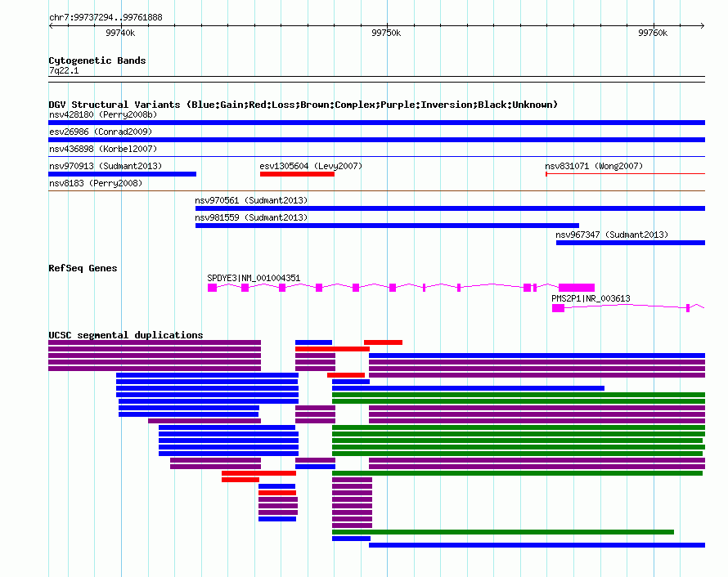The image size is (728, 577).
Task: Click the 99750k scale label
Action: click(386, 33)
